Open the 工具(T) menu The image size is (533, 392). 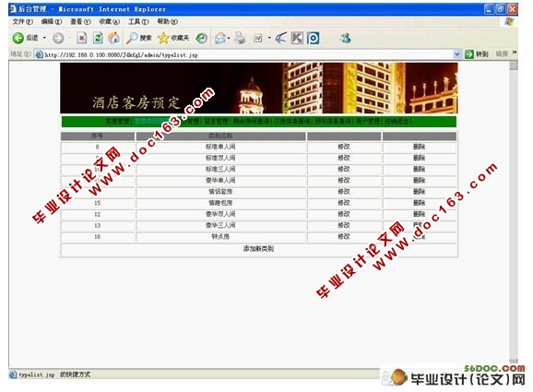pyautogui.click(x=138, y=22)
